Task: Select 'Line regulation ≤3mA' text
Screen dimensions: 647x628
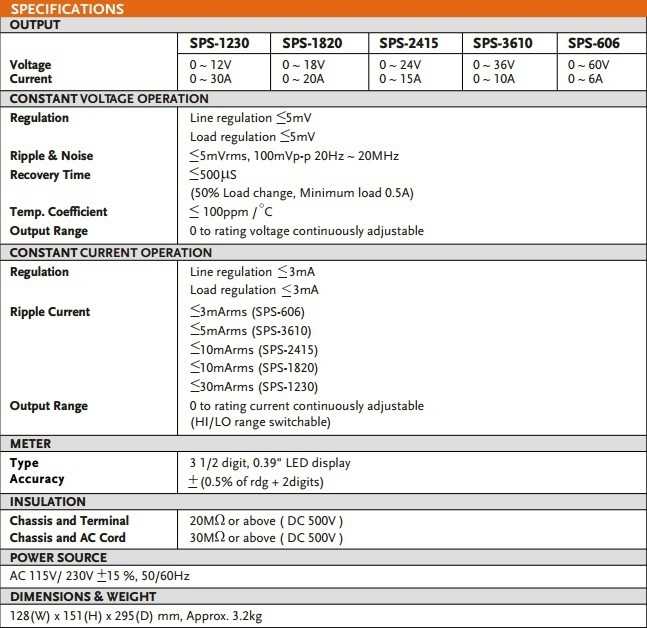Action: point(252,272)
